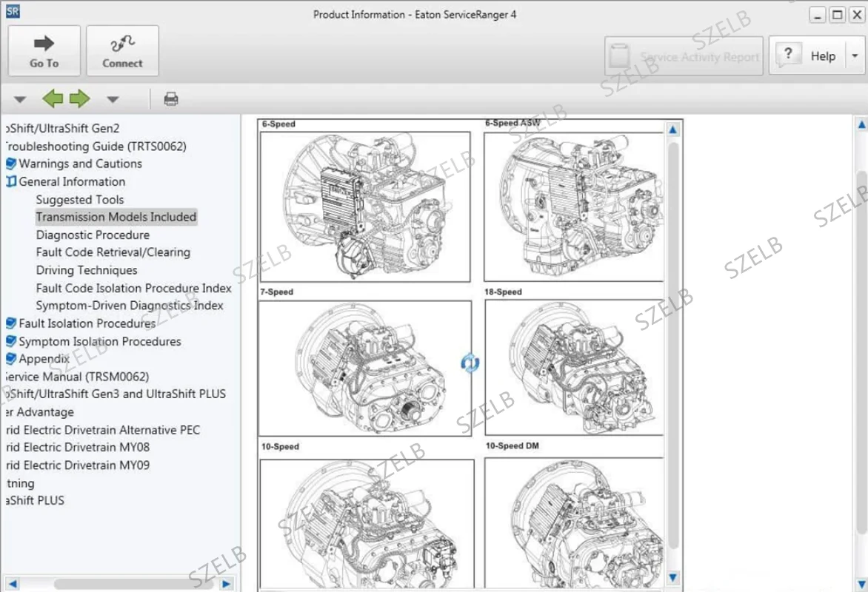Click the green back arrow
This screenshot has height=592, width=868.
pos(53,99)
